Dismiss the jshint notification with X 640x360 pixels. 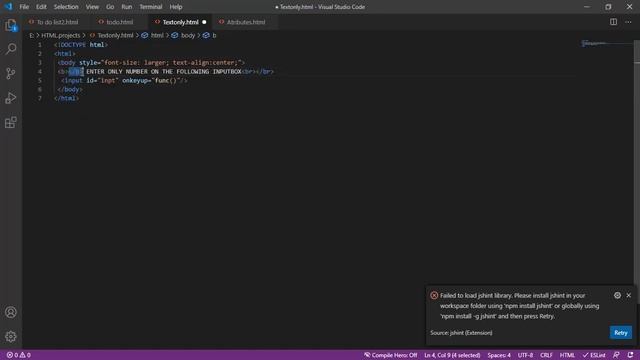[x=629, y=295]
